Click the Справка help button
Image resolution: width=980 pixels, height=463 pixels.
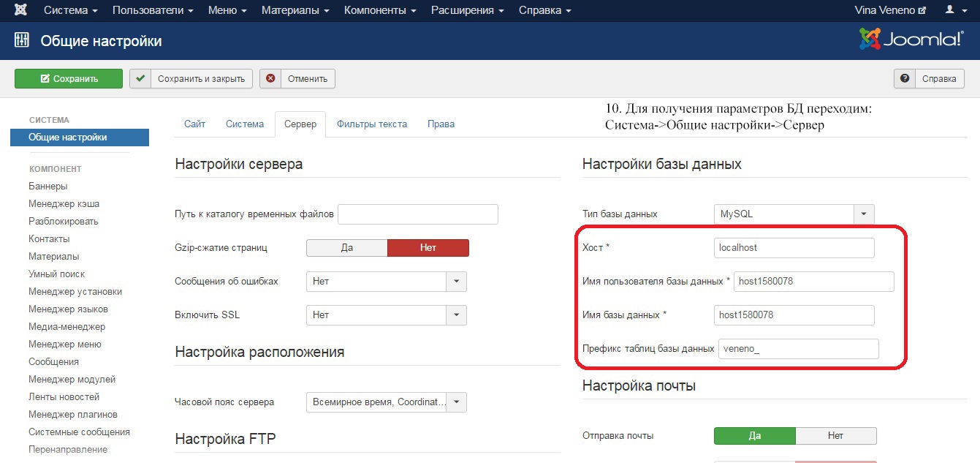pos(929,78)
